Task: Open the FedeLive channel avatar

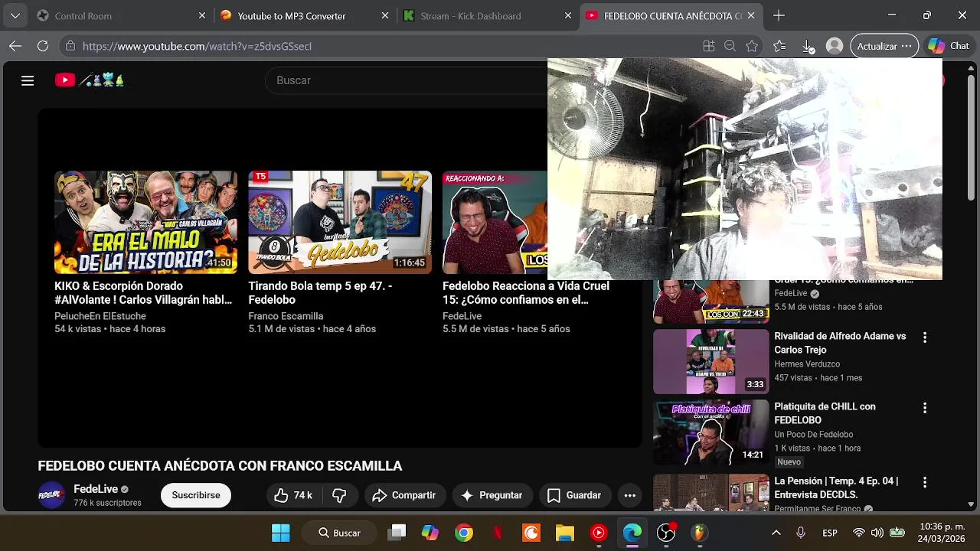Action: point(52,495)
